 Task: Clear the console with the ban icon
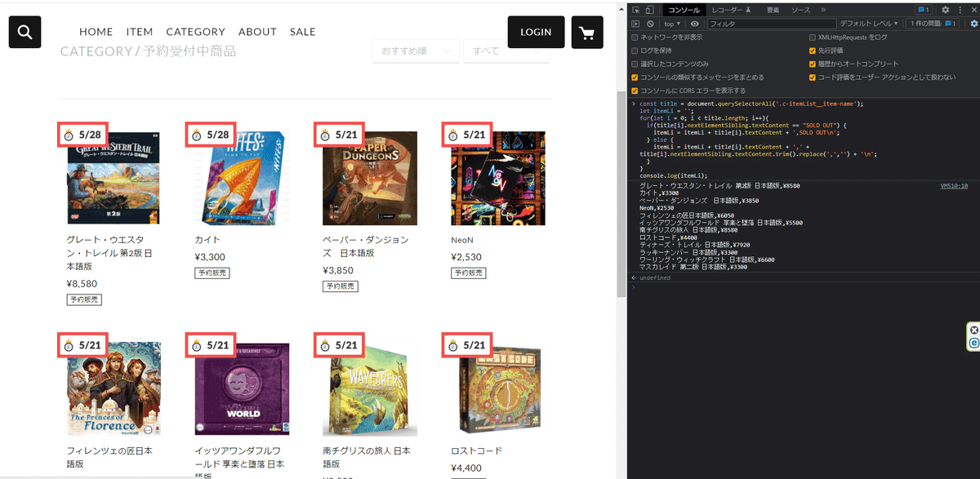(x=648, y=24)
